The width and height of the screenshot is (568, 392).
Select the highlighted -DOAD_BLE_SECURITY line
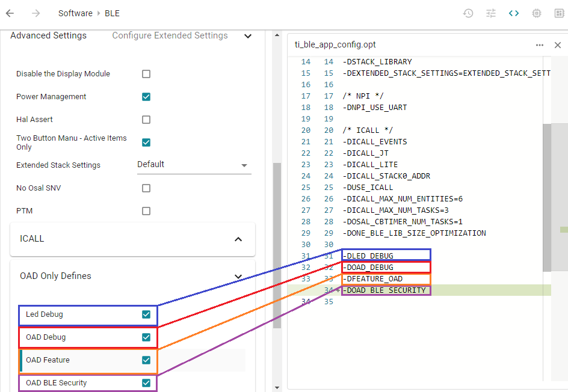coord(386,290)
